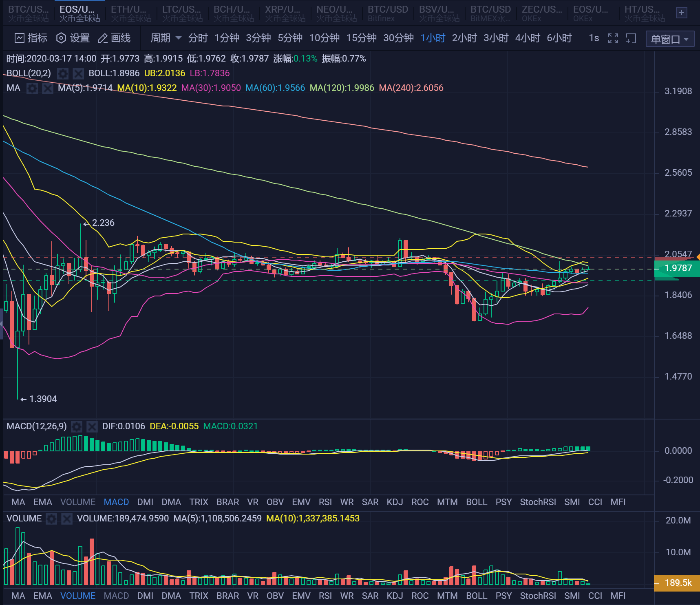Expand the collapsed left side panel handle

pyautogui.click(x=2, y=324)
